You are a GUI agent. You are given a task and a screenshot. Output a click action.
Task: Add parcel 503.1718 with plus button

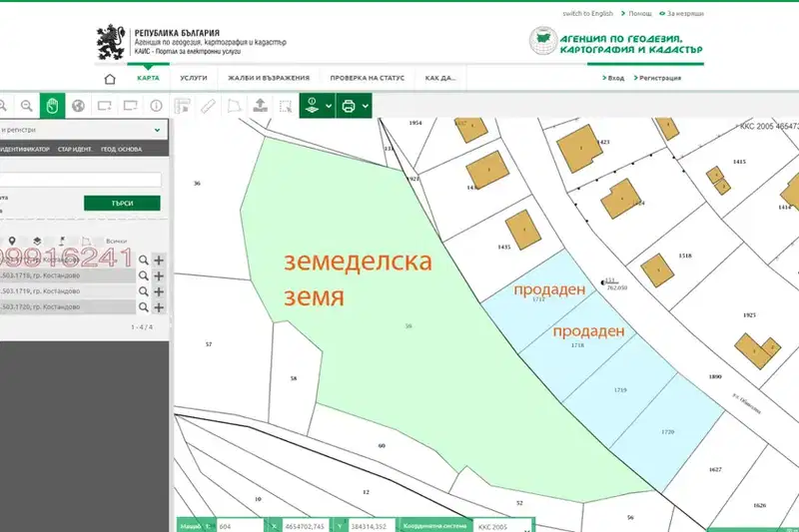coord(159,275)
